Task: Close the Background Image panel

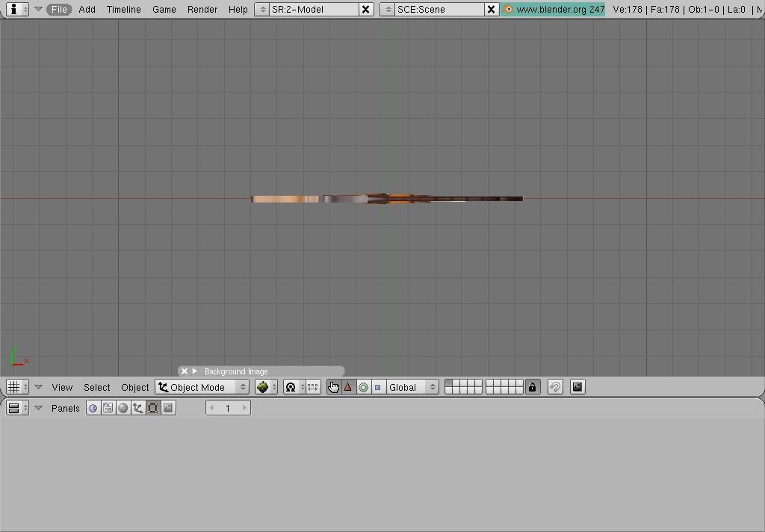Action: [185, 371]
